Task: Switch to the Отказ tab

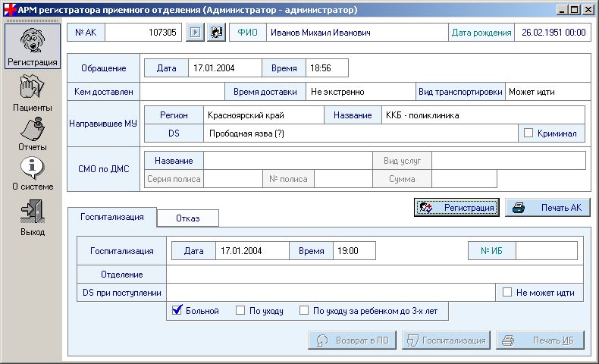Action: click(187, 218)
